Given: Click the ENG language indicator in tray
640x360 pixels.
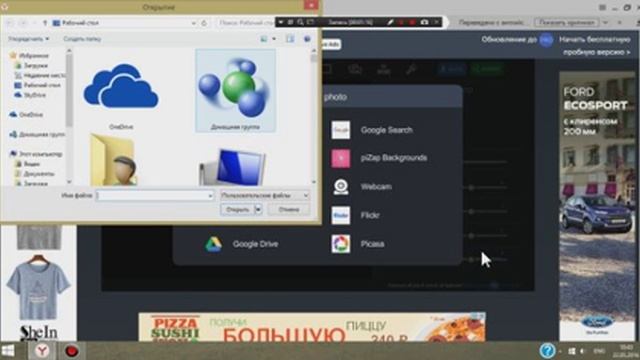Looking at the screenshot, I should [x=599, y=351].
